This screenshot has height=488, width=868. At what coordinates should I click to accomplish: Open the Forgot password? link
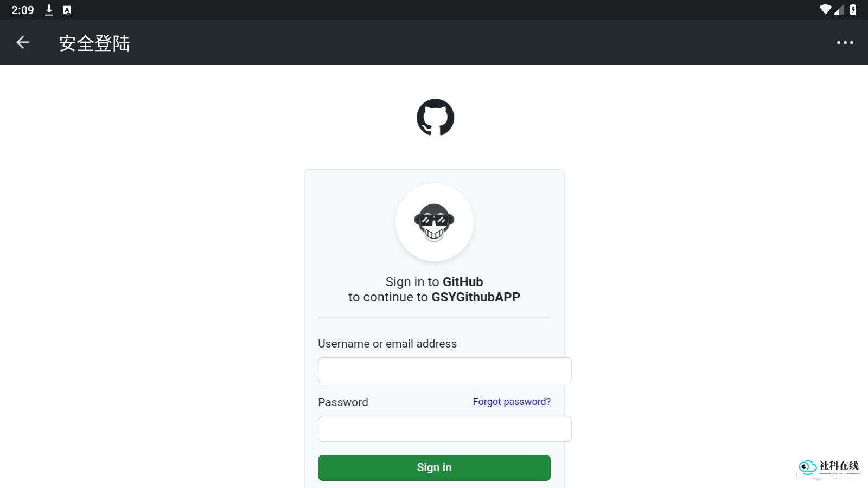(x=512, y=402)
